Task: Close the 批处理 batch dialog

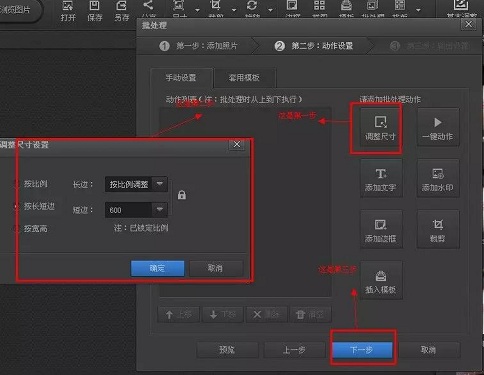Action: [x=468, y=25]
